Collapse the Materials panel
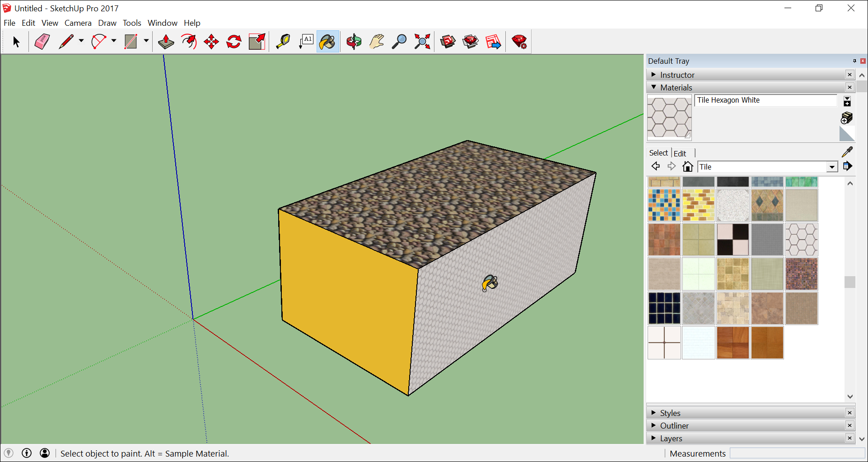The width and height of the screenshot is (868, 462). coord(676,87)
